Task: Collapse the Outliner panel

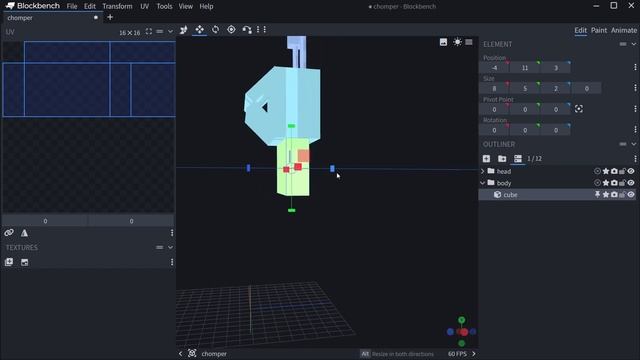Action: 633,144
